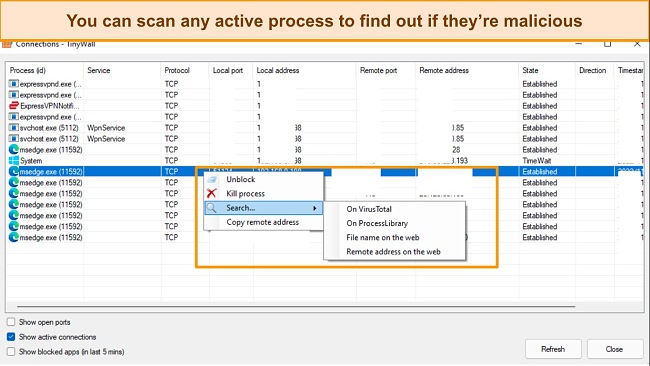Click the first svchost.exe (5112) icon

(14, 128)
